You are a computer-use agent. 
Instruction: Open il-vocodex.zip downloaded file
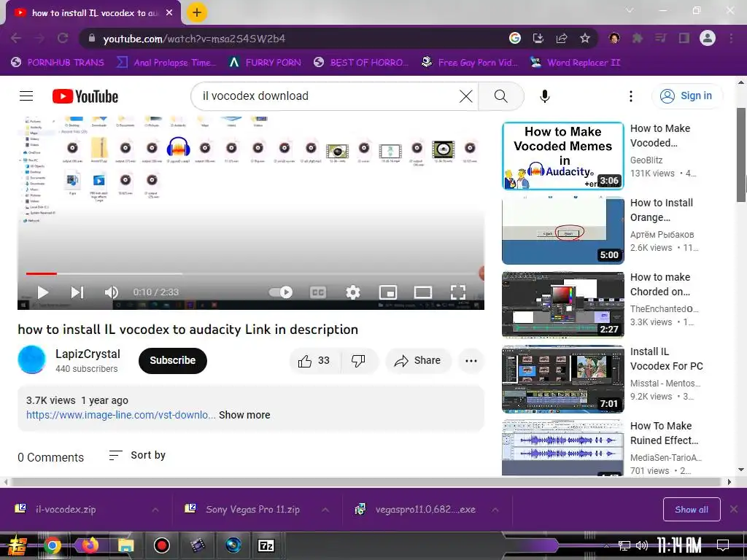66,510
